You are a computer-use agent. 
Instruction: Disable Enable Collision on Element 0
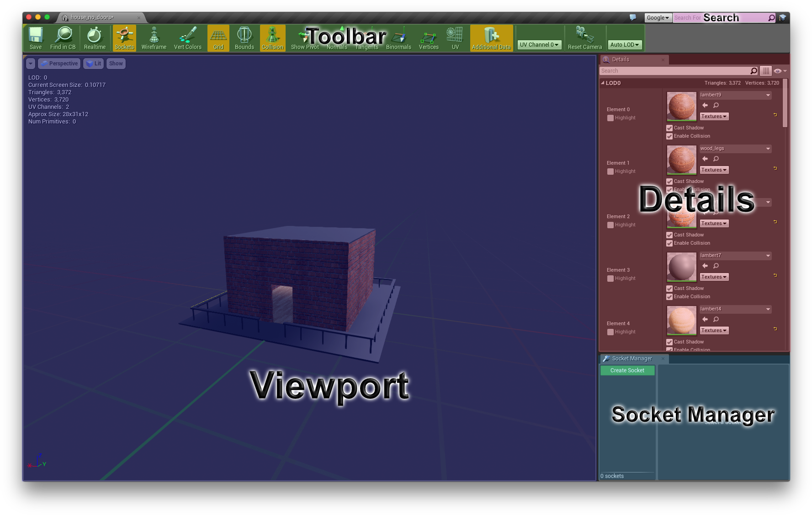[669, 136]
